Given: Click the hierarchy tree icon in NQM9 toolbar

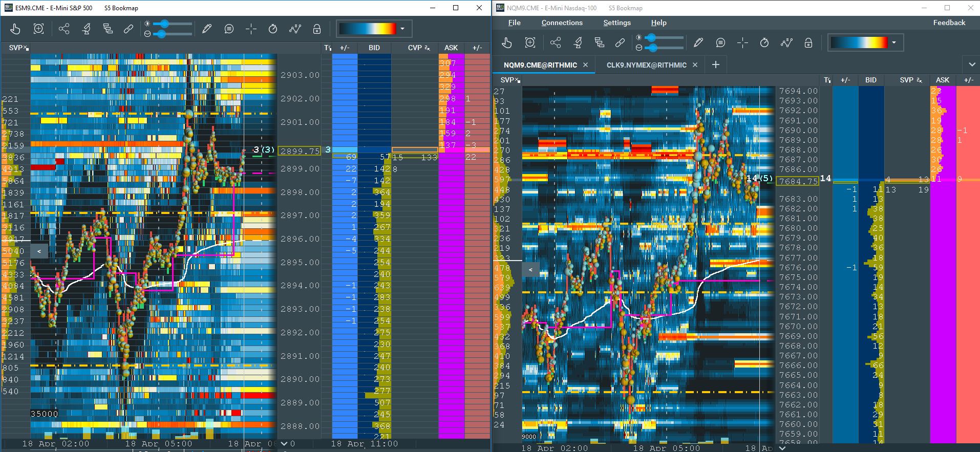Looking at the screenshot, I should tap(599, 43).
